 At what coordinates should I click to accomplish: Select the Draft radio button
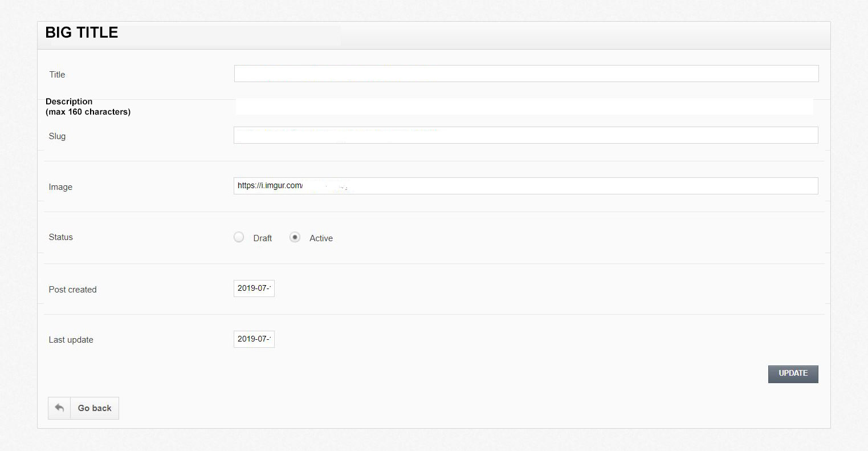pyautogui.click(x=239, y=237)
